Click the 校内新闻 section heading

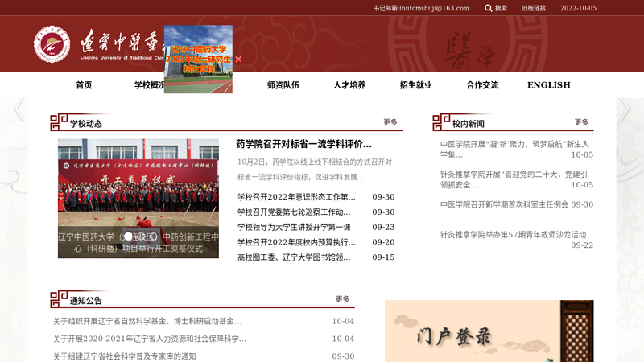[469, 124]
